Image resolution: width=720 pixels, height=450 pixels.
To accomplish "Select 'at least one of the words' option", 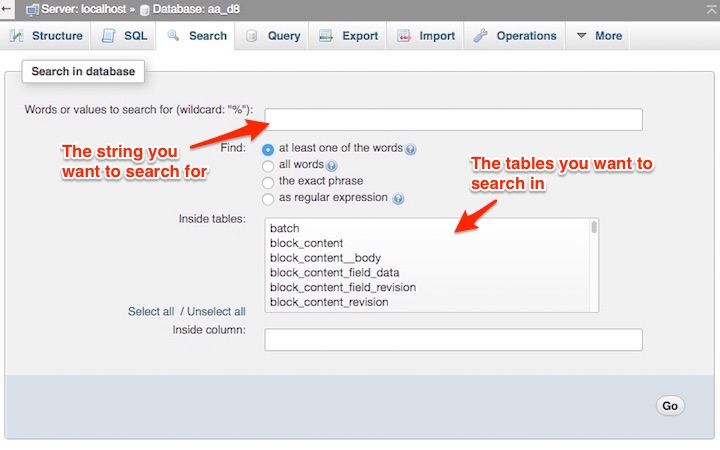I will (268, 149).
